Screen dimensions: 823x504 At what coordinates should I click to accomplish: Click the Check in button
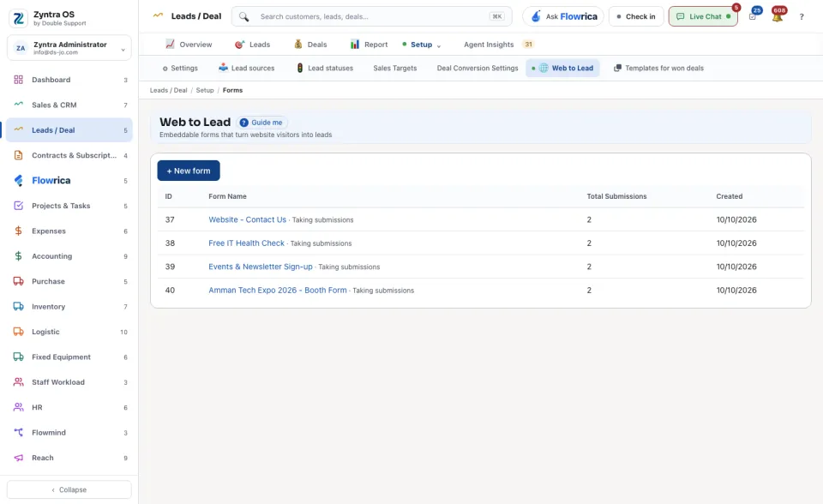click(636, 16)
